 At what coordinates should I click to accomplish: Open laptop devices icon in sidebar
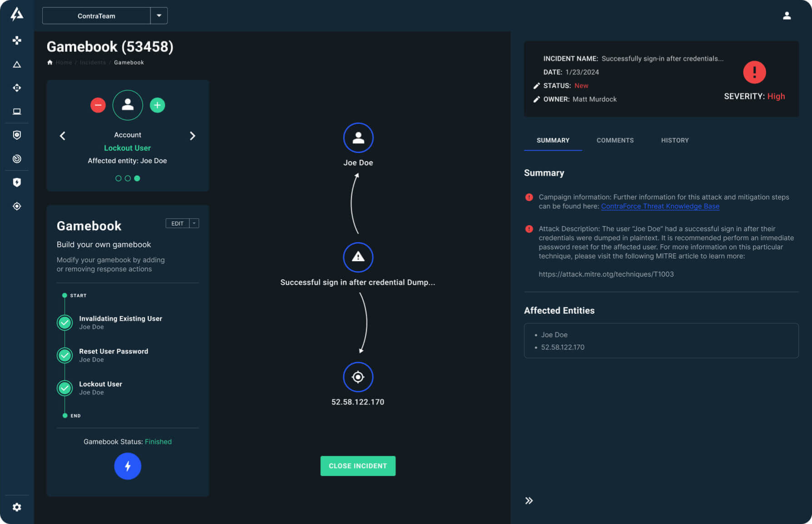(17, 111)
